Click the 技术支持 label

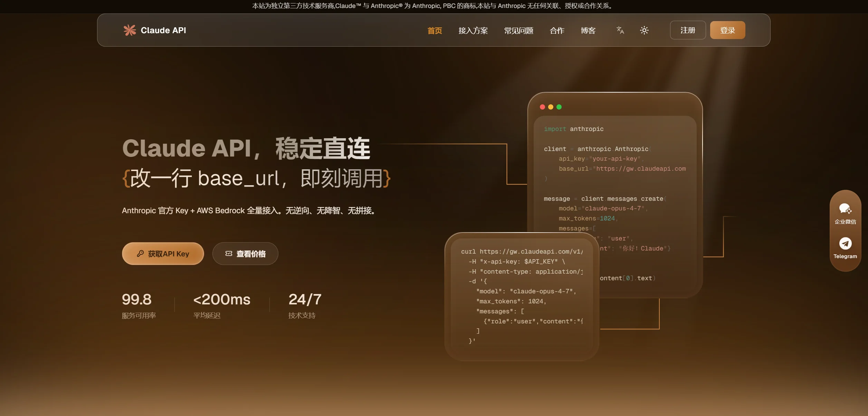coord(302,315)
